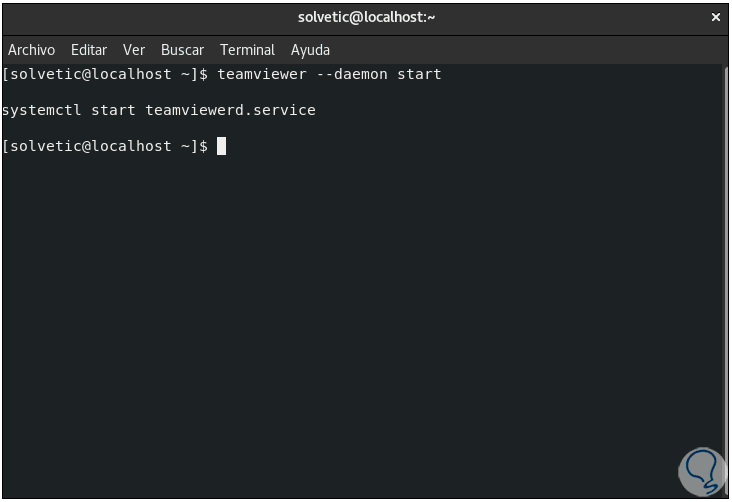This screenshot has width=732, height=502.
Task: Click 'start' in the systemctl output line
Action: point(113,110)
